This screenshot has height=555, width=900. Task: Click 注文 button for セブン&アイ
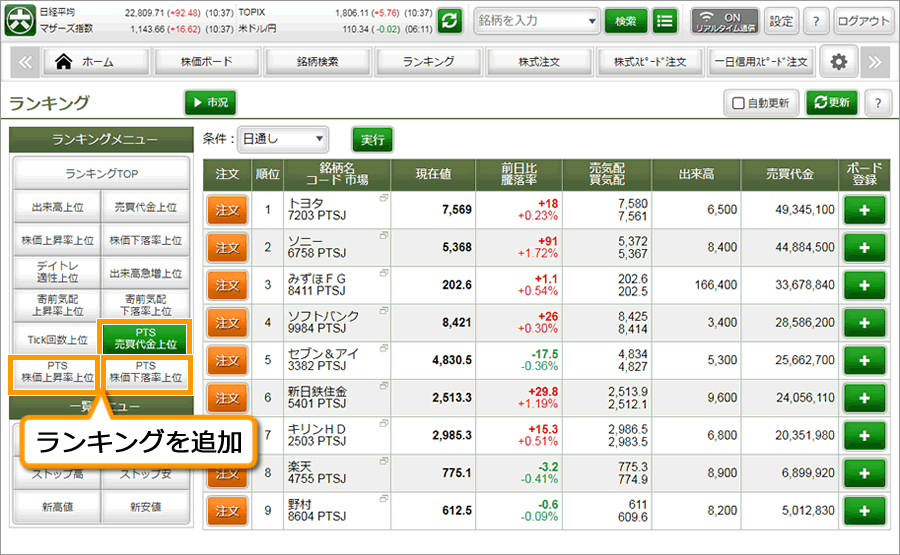(x=227, y=360)
